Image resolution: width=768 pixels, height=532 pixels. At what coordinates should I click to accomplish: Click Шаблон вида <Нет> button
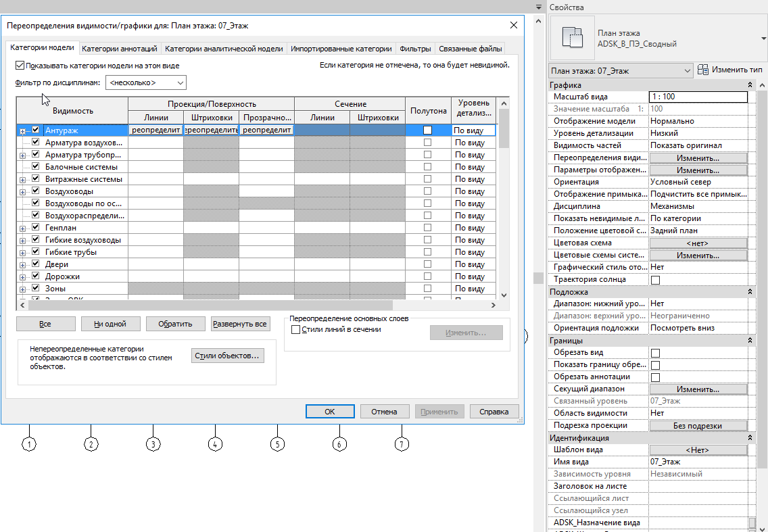pos(698,450)
